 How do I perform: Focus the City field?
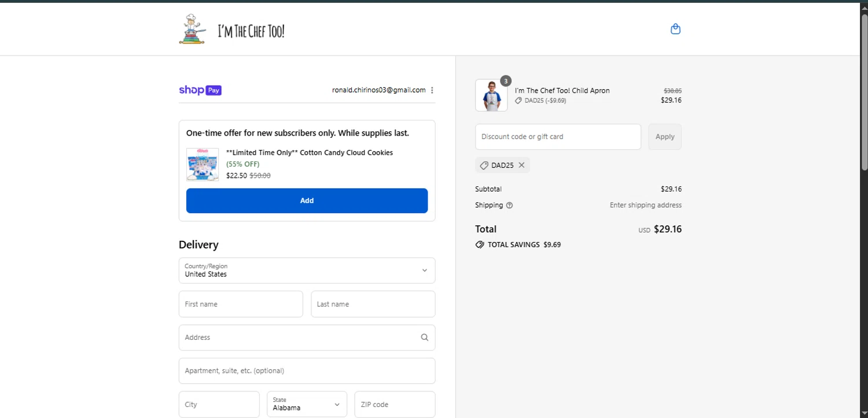coord(219,404)
